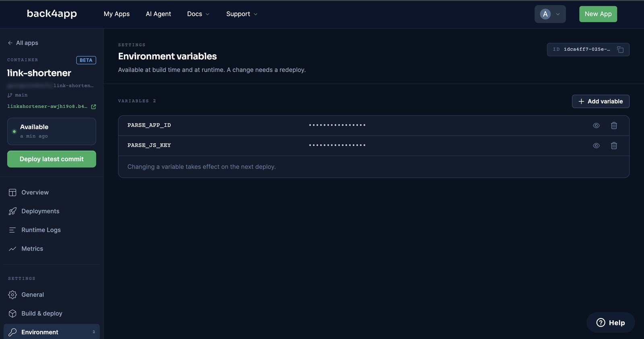This screenshot has height=339, width=644.
Task: Click the help question mark icon
Action: [601, 323]
